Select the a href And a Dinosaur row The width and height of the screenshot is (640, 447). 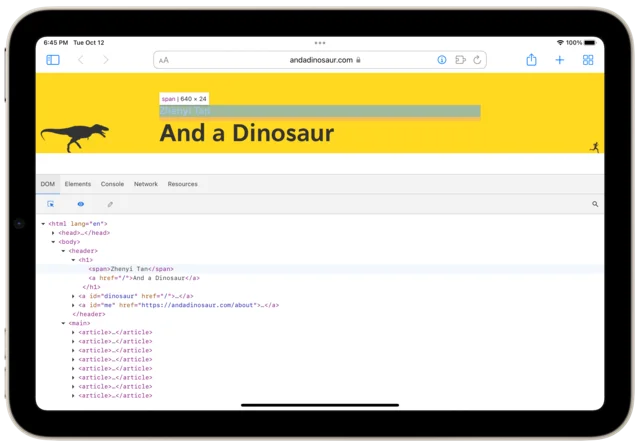click(320, 278)
